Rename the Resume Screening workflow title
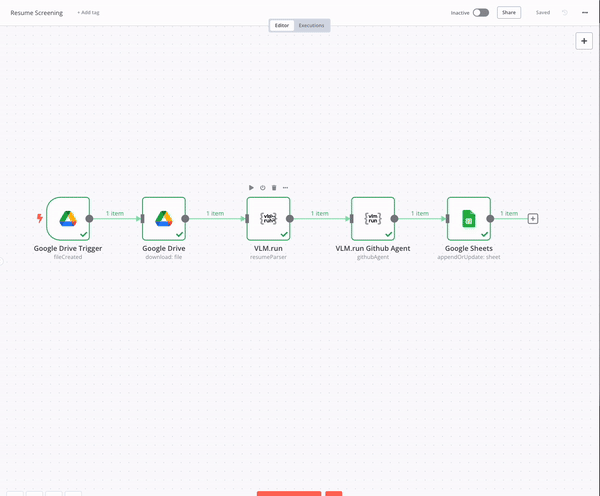The image size is (600, 496). (x=37, y=13)
